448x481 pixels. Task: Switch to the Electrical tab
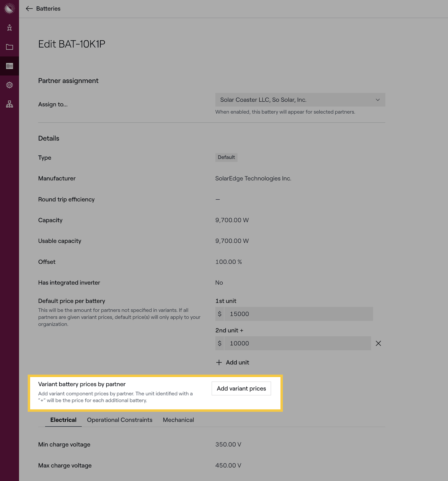[63, 420]
